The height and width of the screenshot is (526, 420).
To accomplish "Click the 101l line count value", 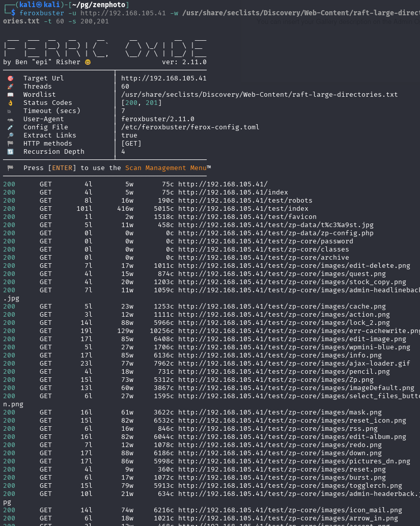I will click(84, 209).
